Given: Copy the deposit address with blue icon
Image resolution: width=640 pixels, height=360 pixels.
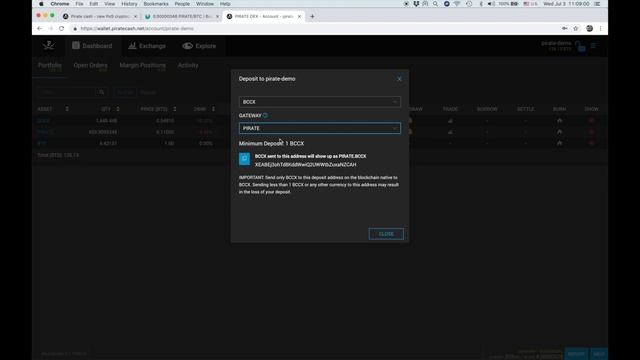Looking at the screenshot, I should 244,159.
